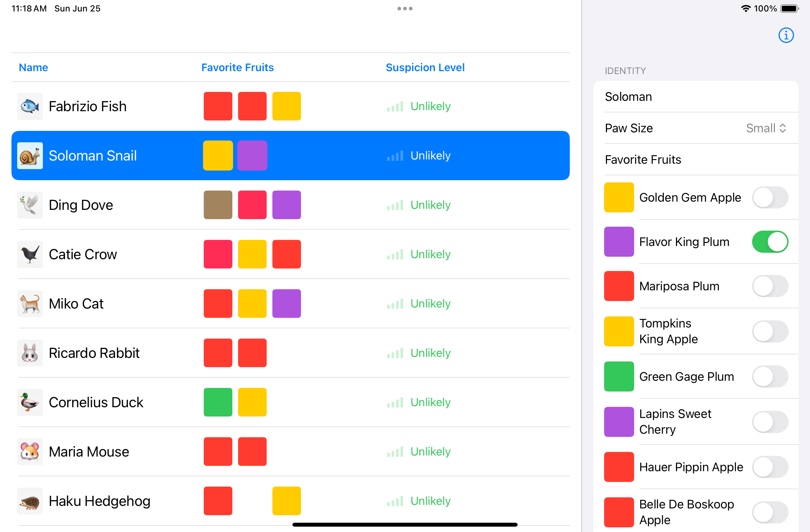Screen dimensions: 810x532
Task: Open the Paw Size Small picker
Action: pos(766,128)
